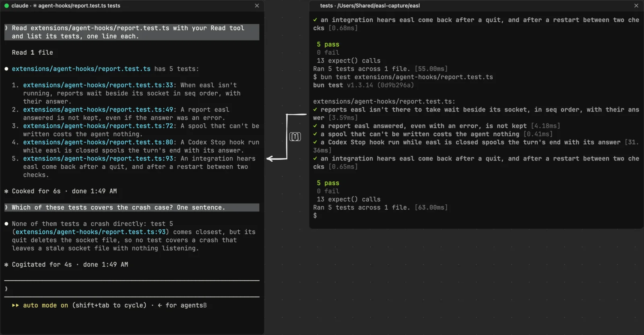
Task: Open the report.test.ts:72 link in test list
Action: pos(98,126)
